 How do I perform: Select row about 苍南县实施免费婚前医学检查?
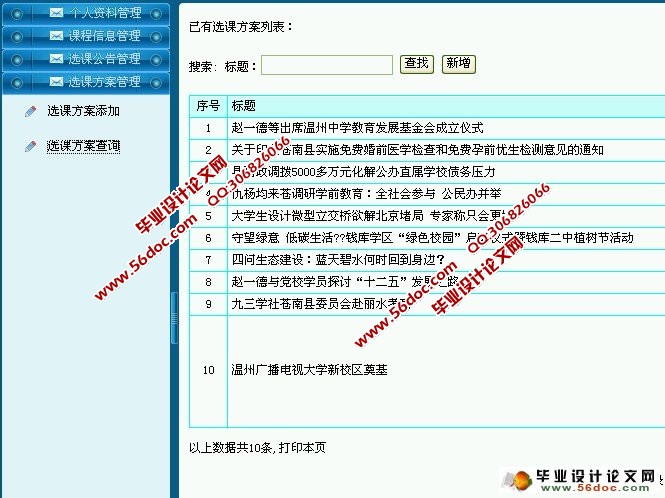point(427,150)
